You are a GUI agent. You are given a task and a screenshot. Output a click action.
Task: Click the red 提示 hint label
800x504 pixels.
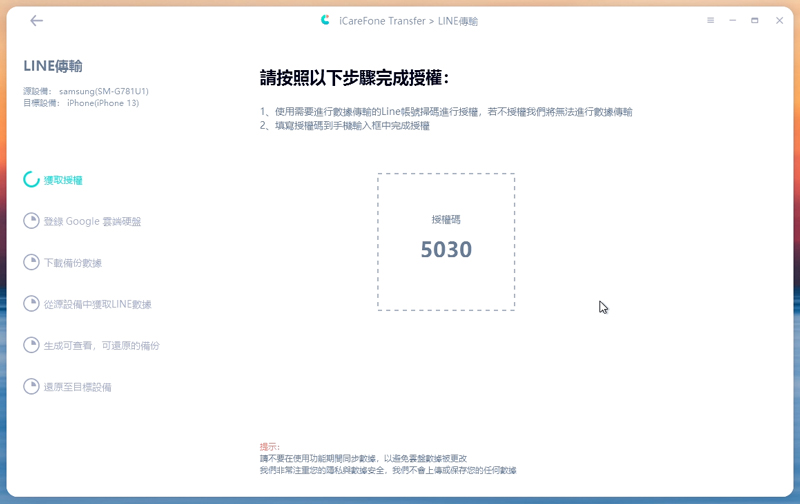point(269,447)
